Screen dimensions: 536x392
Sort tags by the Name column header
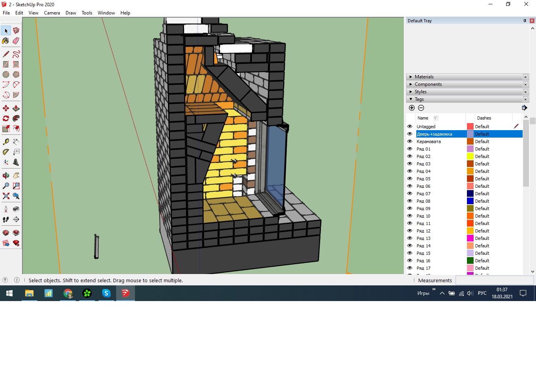coord(423,118)
